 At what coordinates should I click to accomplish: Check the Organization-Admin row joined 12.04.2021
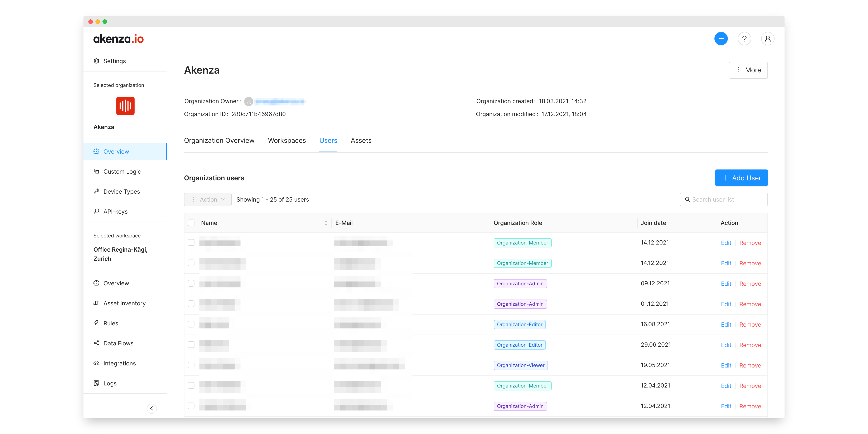coord(191,406)
